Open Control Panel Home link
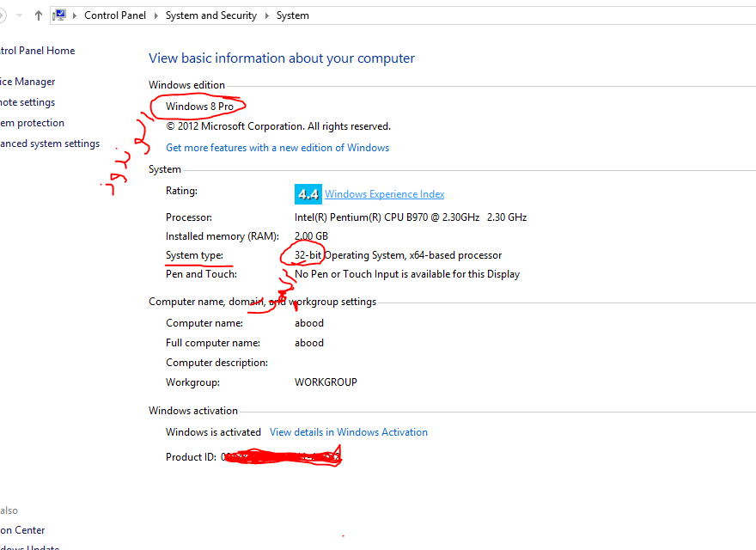756x550 pixels. point(37,51)
